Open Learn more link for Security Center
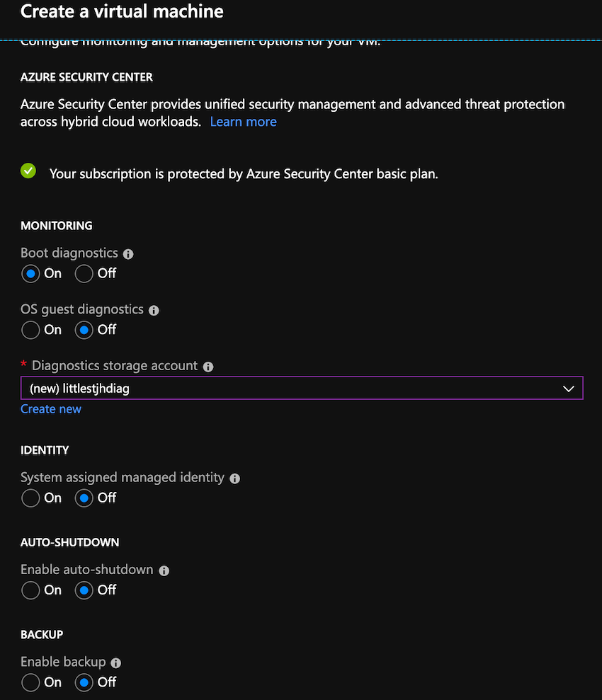The image size is (602, 700). [x=243, y=122]
